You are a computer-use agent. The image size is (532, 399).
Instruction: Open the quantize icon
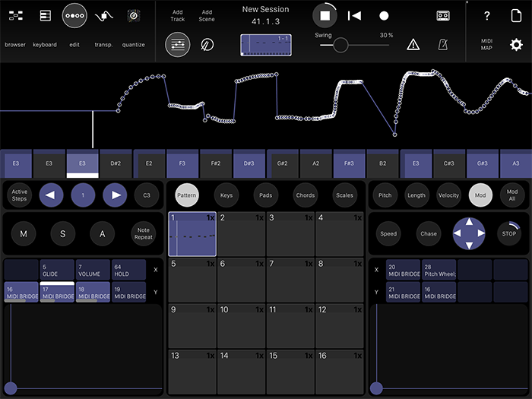coord(134,16)
